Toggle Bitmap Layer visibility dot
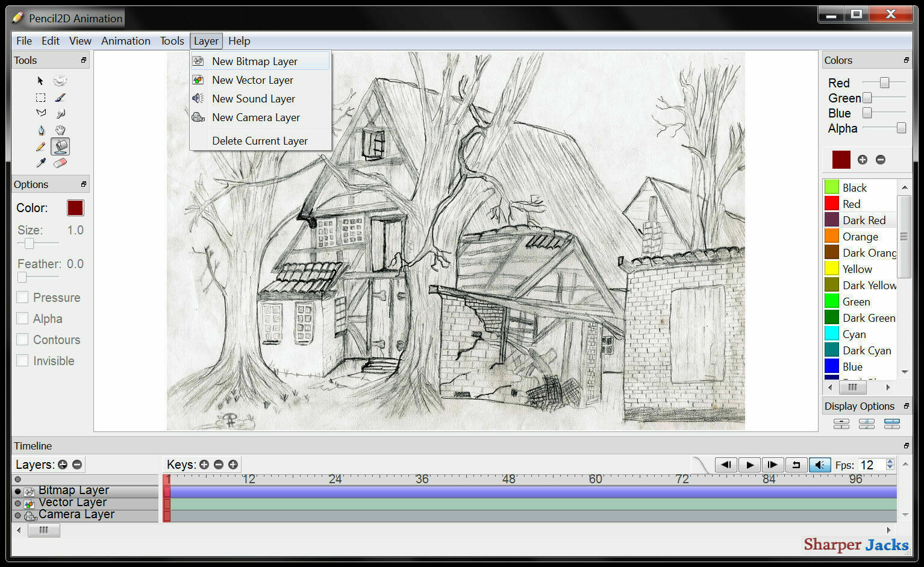Viewport: 924px width, 567px height. [x=17, y=492]
